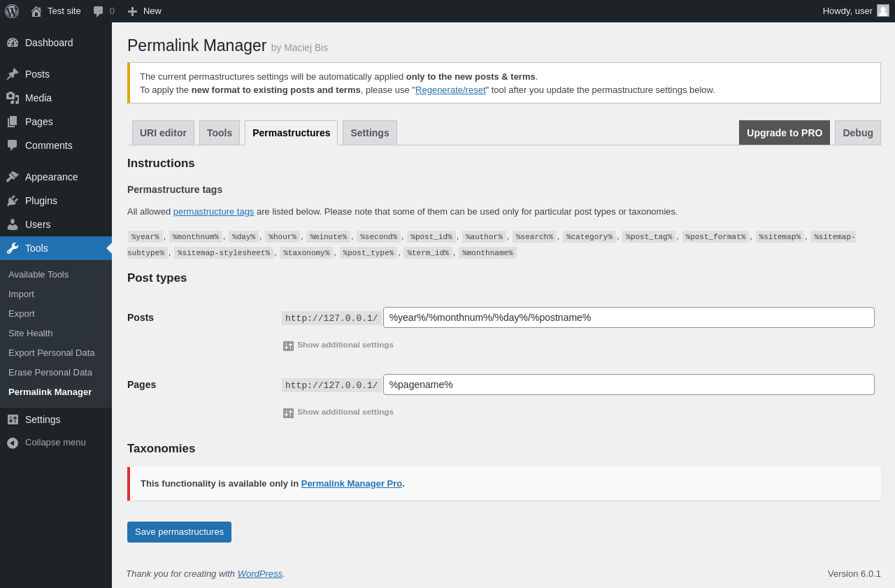Click the Test site home icon
895x588 pixels.
(36, 11)
